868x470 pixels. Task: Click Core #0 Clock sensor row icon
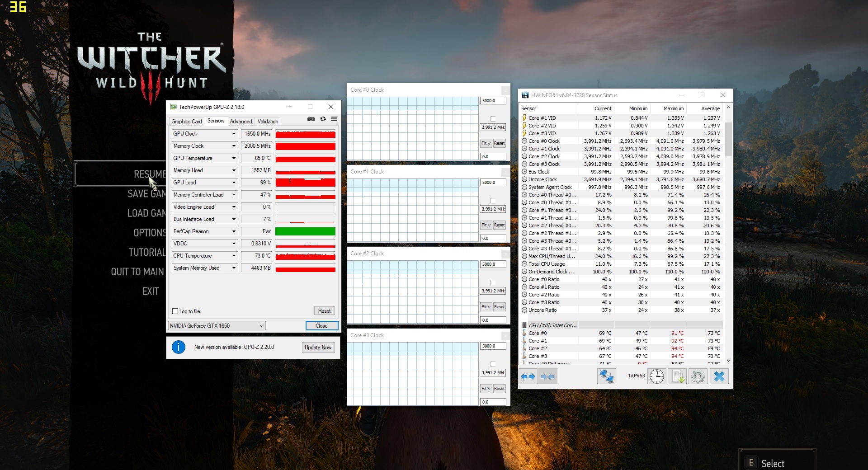pos(524,141)
